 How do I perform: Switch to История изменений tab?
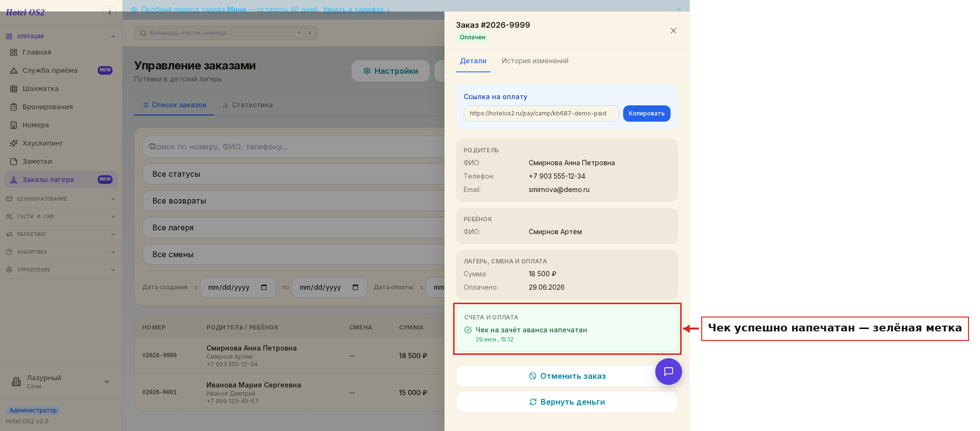pos(535,61)
